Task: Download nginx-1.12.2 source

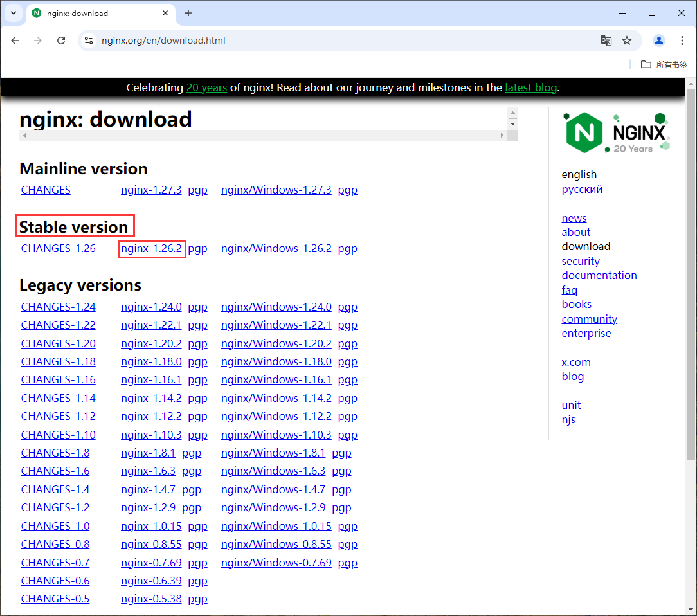Action: [x=151, y=417]
